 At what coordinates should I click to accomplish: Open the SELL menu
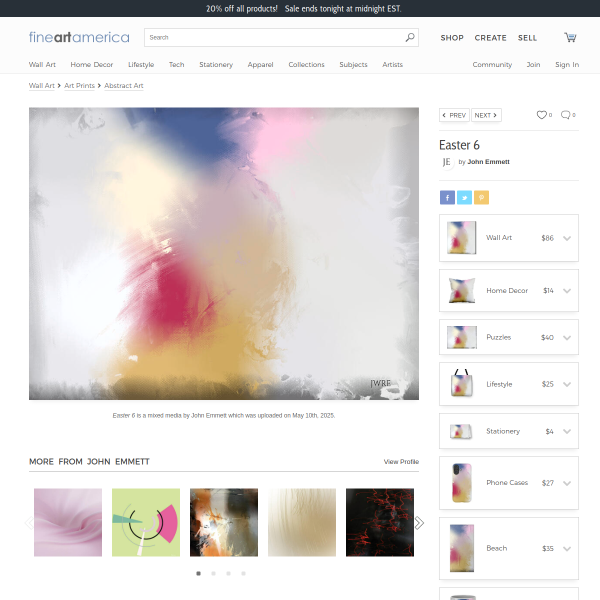(x=527, y=38)
